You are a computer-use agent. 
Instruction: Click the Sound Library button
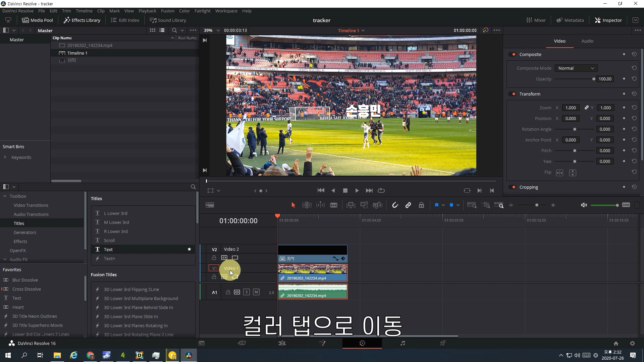(x=168, y=20)
